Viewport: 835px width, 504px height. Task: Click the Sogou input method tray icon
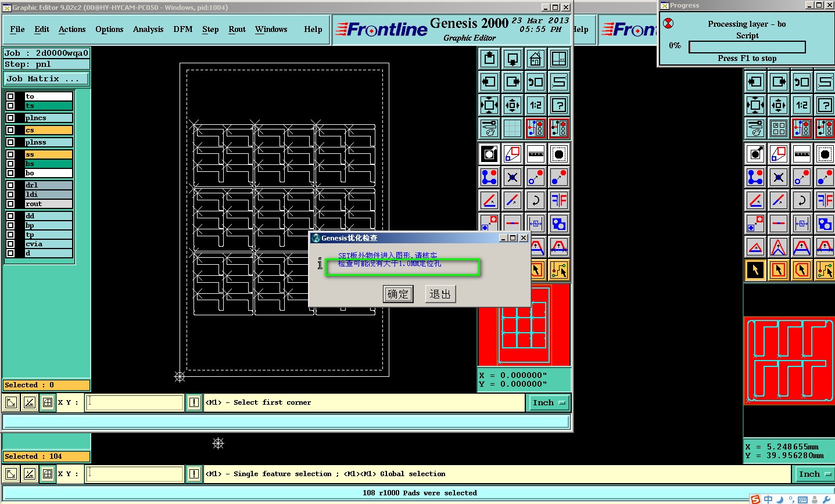click(x=755, y=499)
